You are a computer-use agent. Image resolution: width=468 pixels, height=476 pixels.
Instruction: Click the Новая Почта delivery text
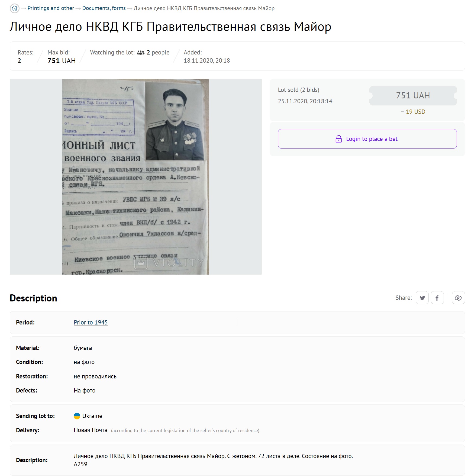point(91,430)
